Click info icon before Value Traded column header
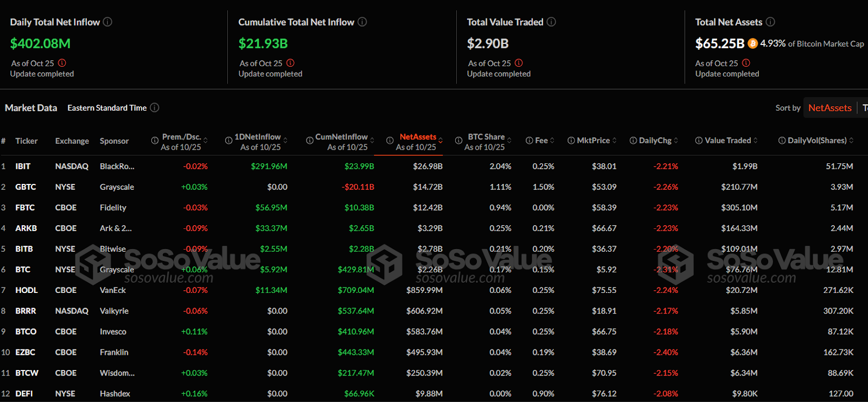This screenshot has width=868, height=402. 699,141
